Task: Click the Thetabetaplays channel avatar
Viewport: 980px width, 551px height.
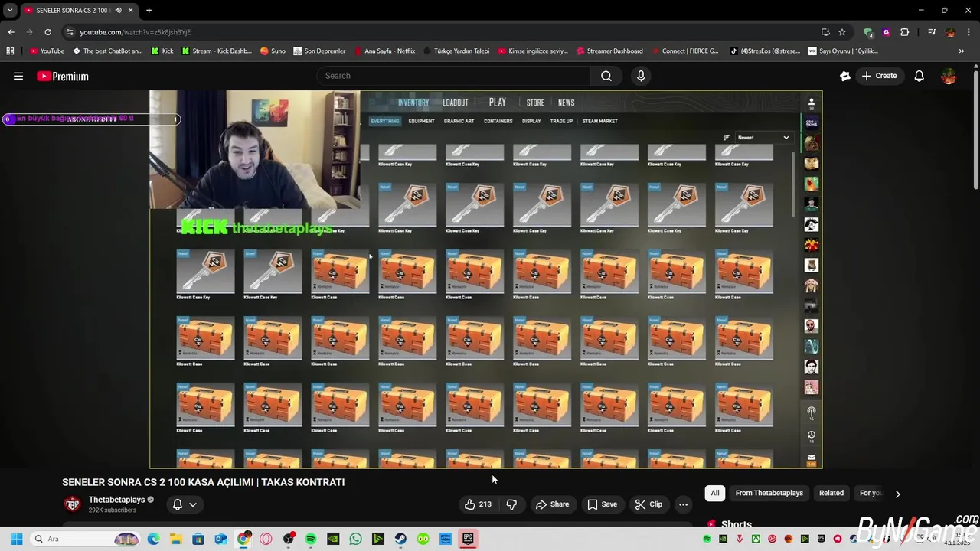Action: [72, 504]
